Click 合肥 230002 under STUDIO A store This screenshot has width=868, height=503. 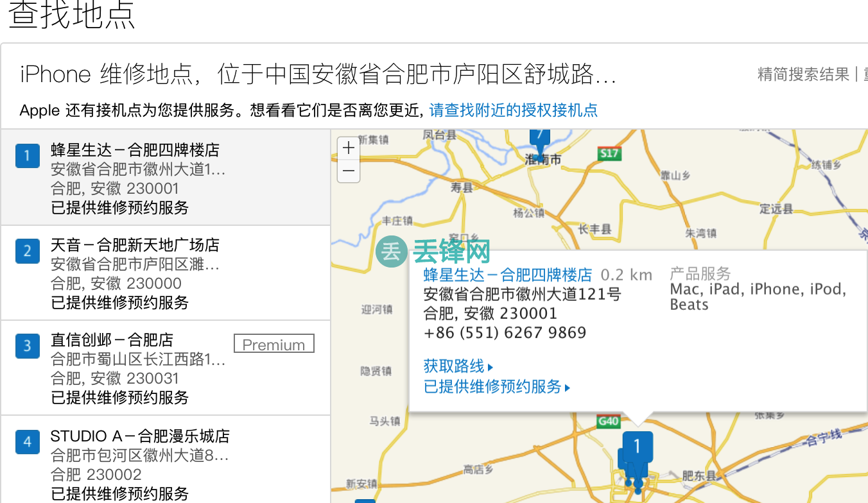pos(96,475)
